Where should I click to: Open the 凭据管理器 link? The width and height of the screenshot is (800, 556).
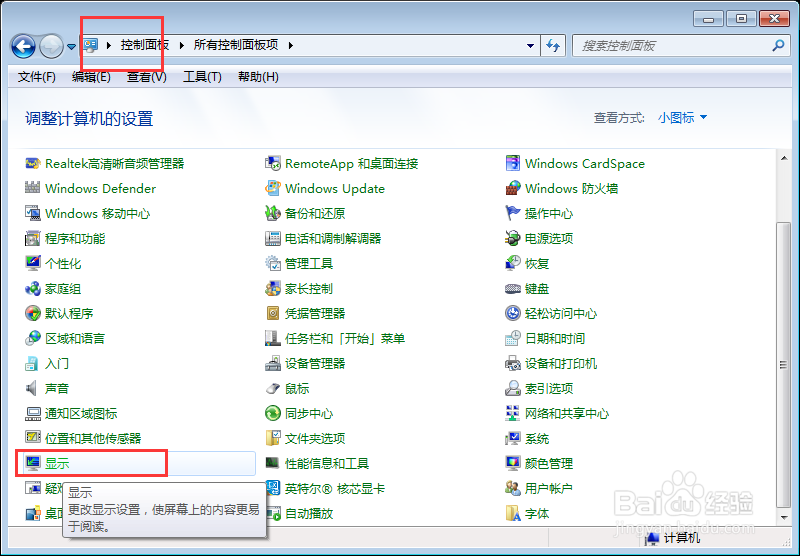pos(315,313)
